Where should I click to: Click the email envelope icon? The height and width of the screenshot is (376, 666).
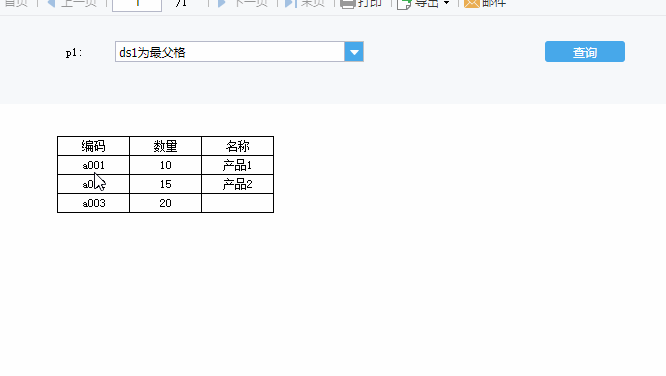471,3
